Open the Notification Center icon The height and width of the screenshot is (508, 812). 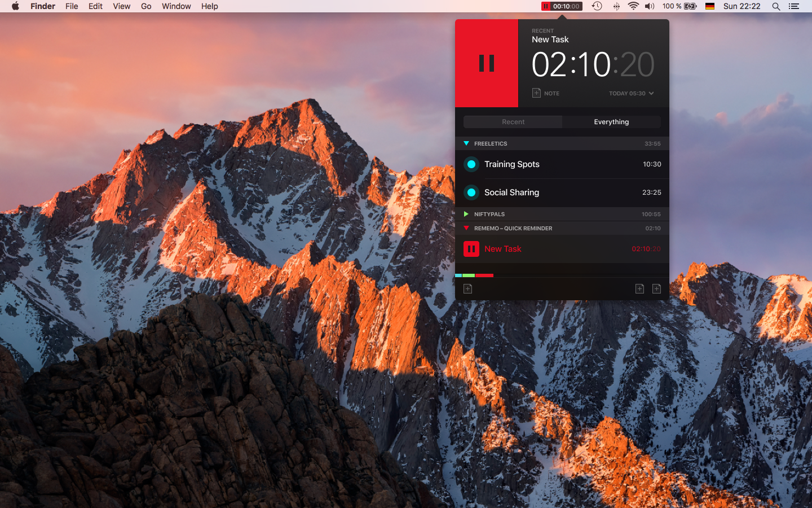pyautogui.click(x=794, y=6)
